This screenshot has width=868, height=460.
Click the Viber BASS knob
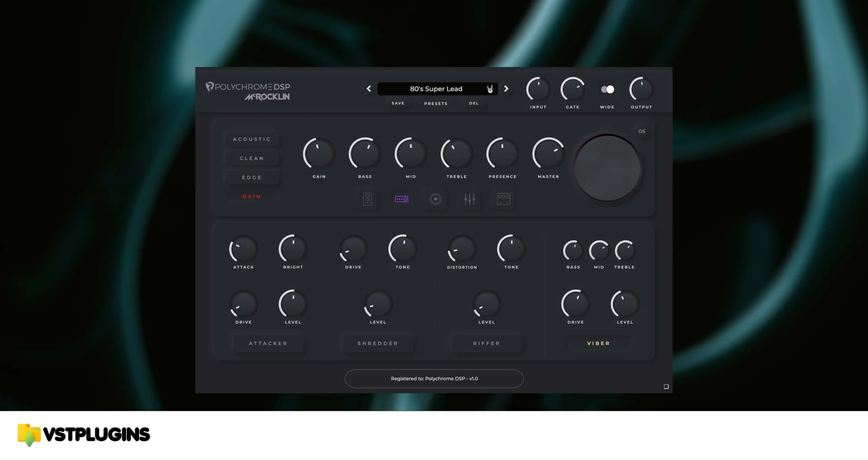tap(573, 251)
